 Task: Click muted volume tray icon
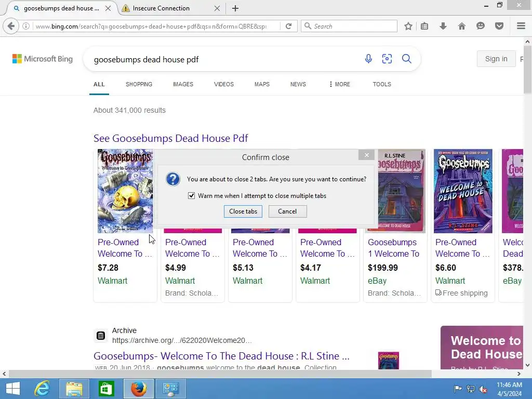(483, 389)
